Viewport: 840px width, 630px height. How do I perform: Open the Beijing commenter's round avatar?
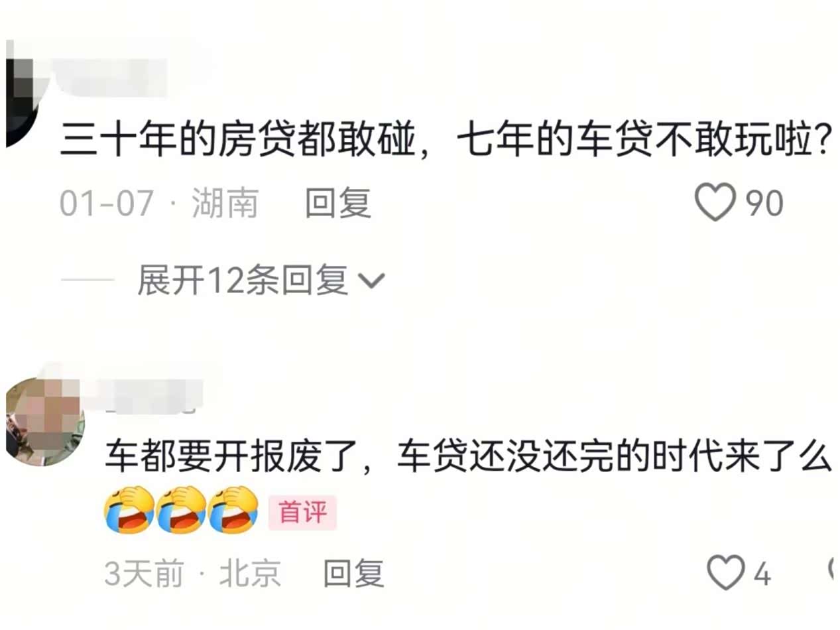(x=45, y=422)
